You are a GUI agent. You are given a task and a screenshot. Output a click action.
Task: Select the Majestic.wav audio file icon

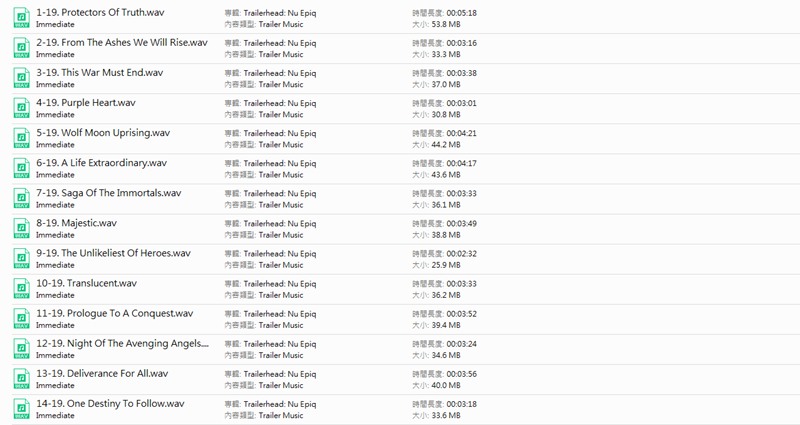(21, 228)
